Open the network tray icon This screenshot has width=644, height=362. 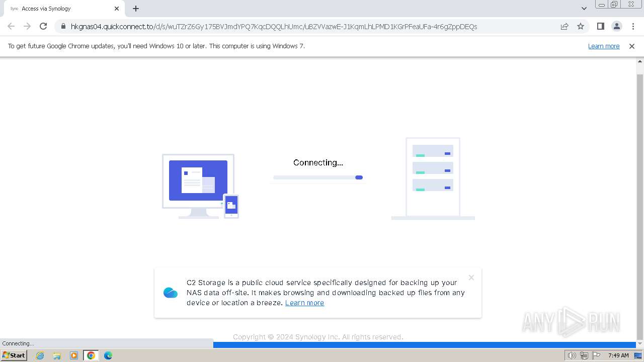click(584, 355)
